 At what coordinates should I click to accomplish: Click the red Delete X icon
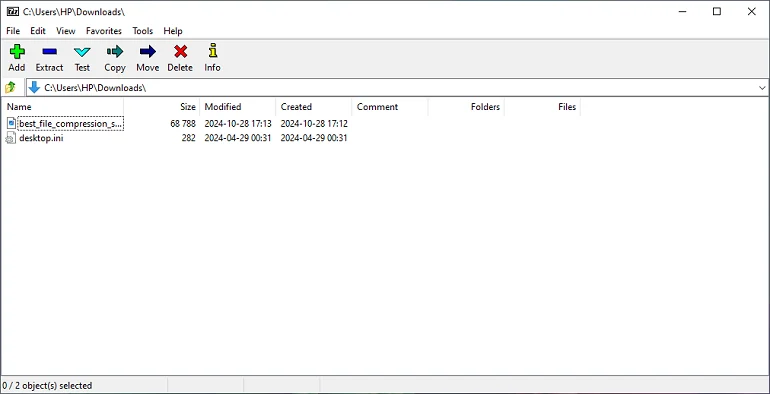tap(180, 52)
